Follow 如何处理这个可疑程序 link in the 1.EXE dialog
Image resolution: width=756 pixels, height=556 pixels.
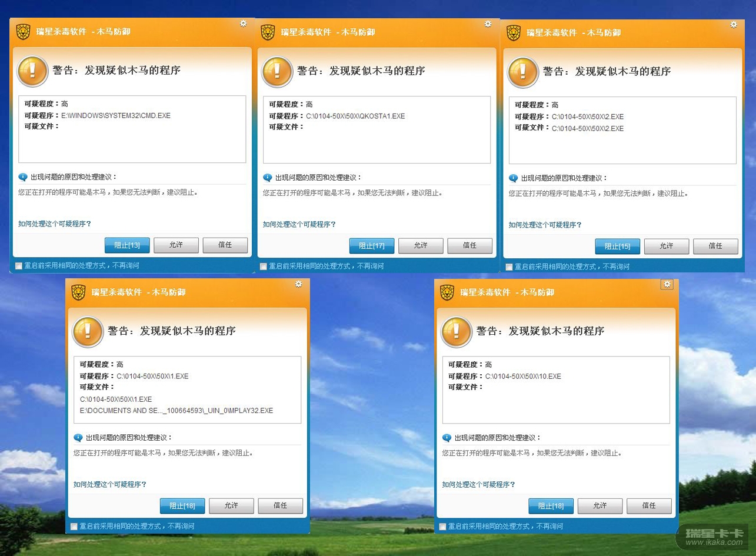[110, 484]
